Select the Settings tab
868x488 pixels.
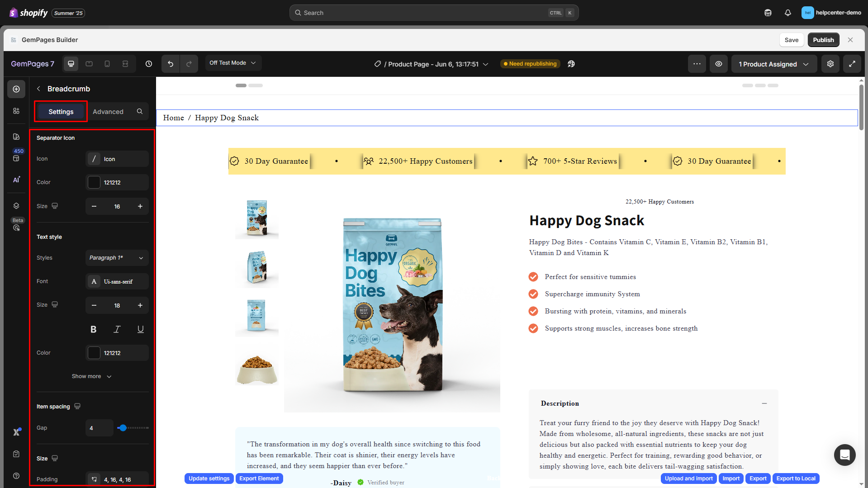click(x=61, y=112)
